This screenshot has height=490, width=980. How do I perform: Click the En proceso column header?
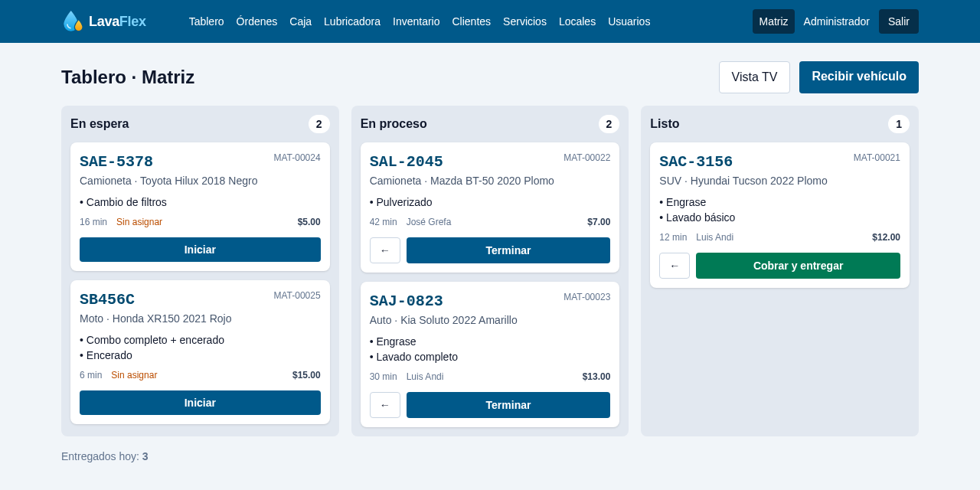point(394,124)
